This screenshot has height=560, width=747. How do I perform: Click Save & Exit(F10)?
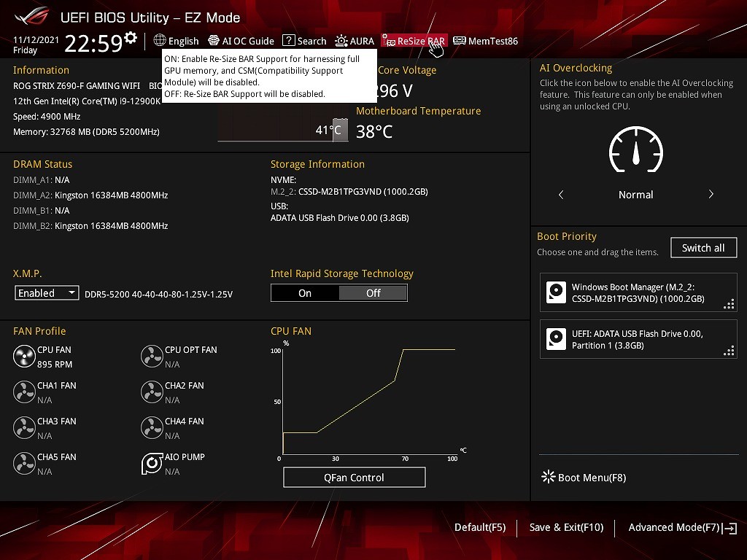[x=566, y=527]
